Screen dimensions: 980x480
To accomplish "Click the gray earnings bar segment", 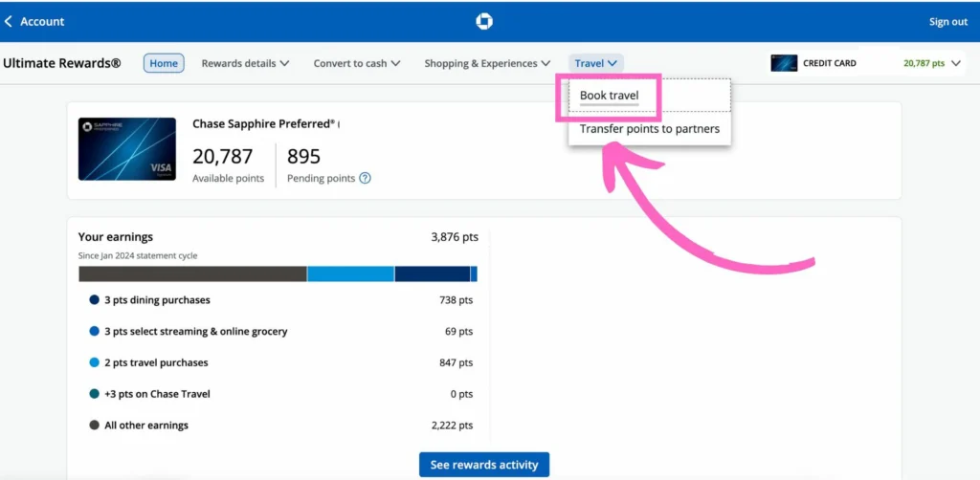I will tap(192, 274).
